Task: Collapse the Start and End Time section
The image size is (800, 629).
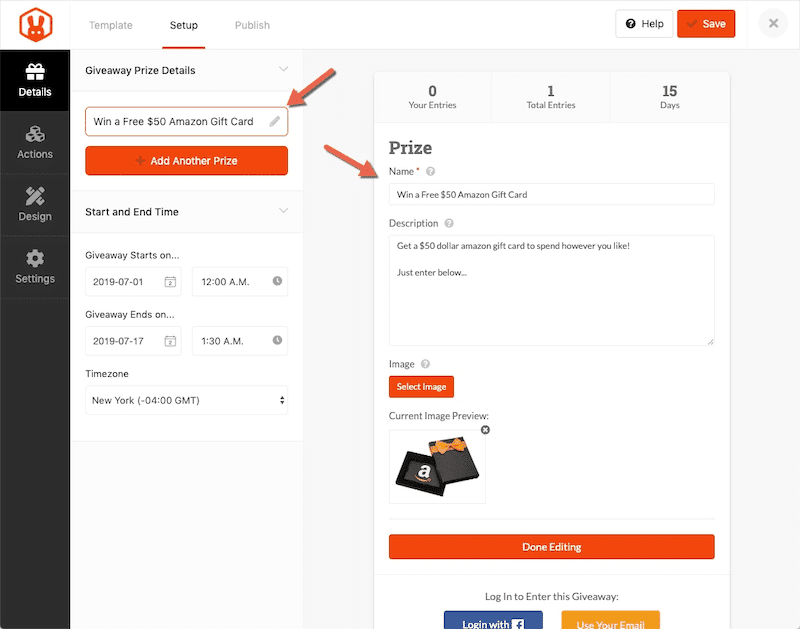Action: [x=283, y=211]
